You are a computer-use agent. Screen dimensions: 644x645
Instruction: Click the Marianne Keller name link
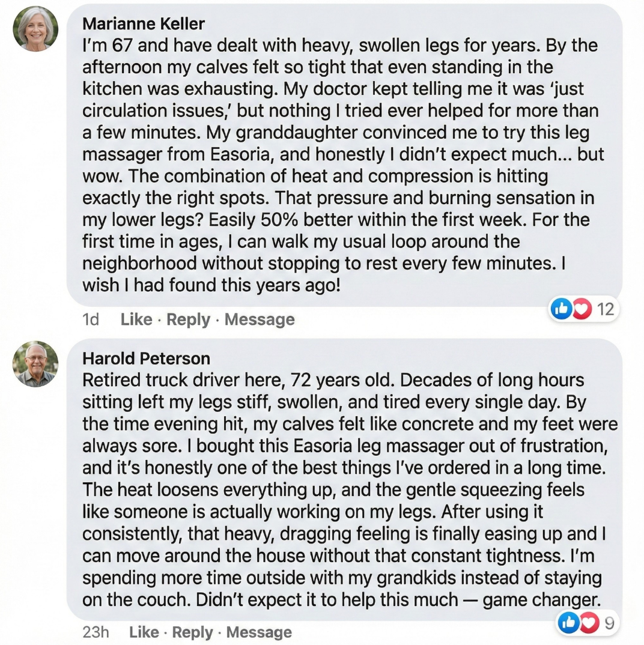pyautogui.click(x=143, y=24)
